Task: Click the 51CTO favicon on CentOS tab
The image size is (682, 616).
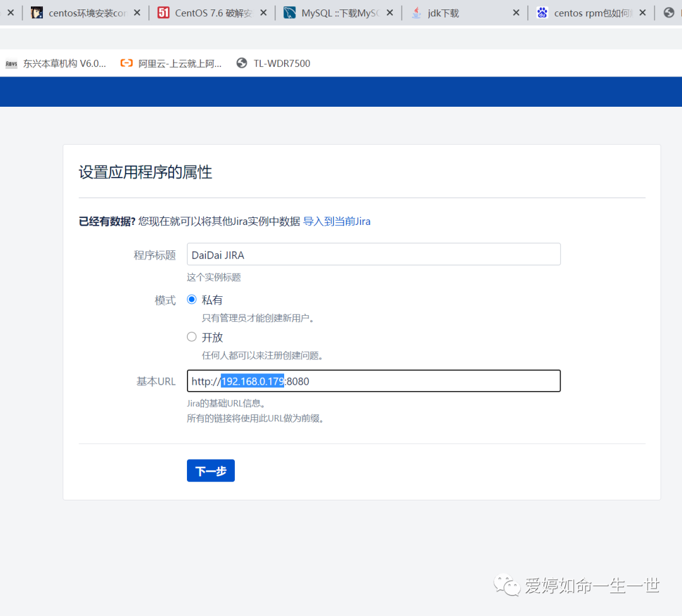Action: (x=164, y=13)
